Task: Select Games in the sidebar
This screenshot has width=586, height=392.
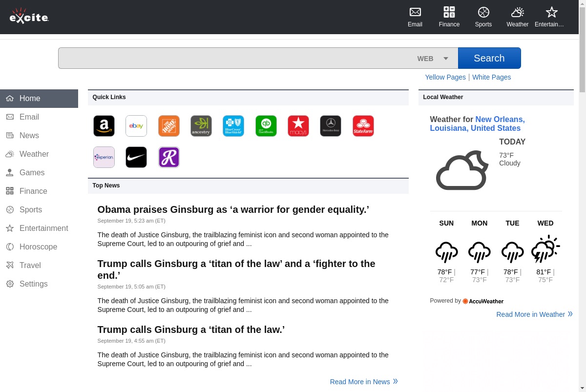Action: pos(39,172)
